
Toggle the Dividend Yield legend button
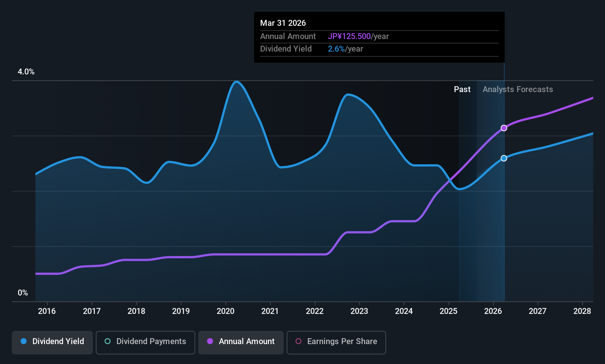point(52,342)
